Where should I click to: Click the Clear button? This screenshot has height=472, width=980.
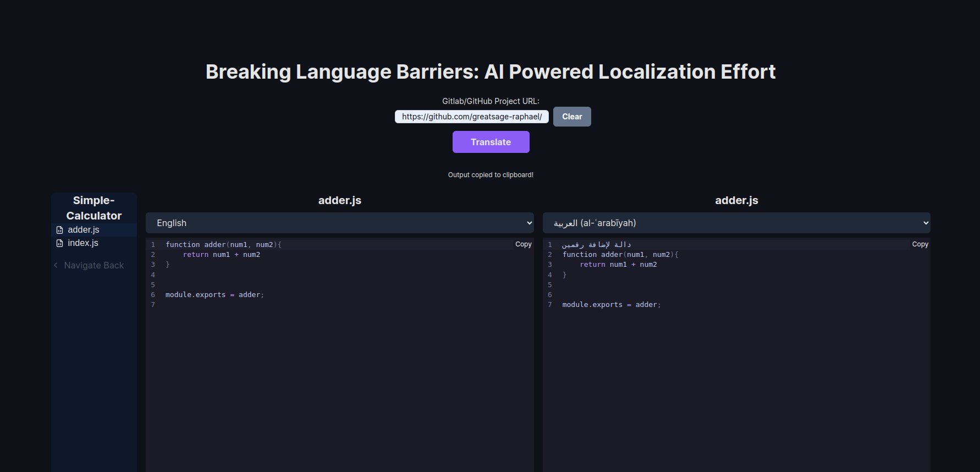tap(572, 117)
